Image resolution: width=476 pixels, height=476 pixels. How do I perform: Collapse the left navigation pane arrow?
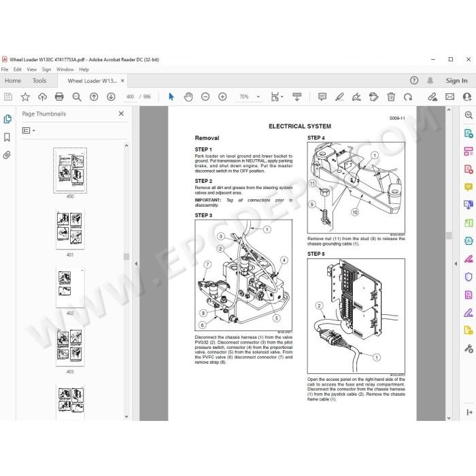coord(136,264)
